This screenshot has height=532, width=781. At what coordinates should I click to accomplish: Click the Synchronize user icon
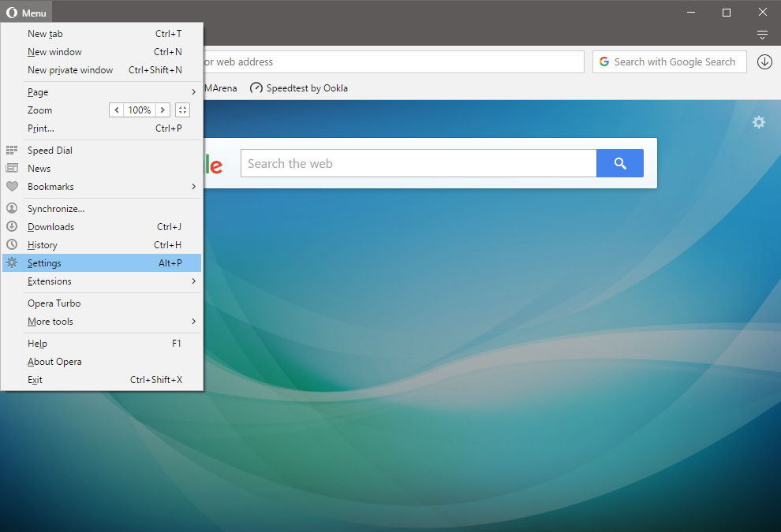click(12, 208)
